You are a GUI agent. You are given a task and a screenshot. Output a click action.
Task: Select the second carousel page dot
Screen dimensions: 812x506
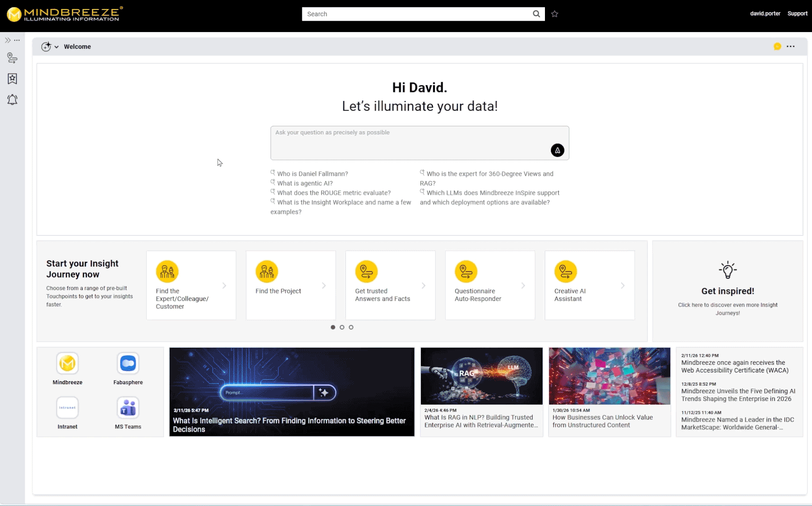[x=342, y=327]
